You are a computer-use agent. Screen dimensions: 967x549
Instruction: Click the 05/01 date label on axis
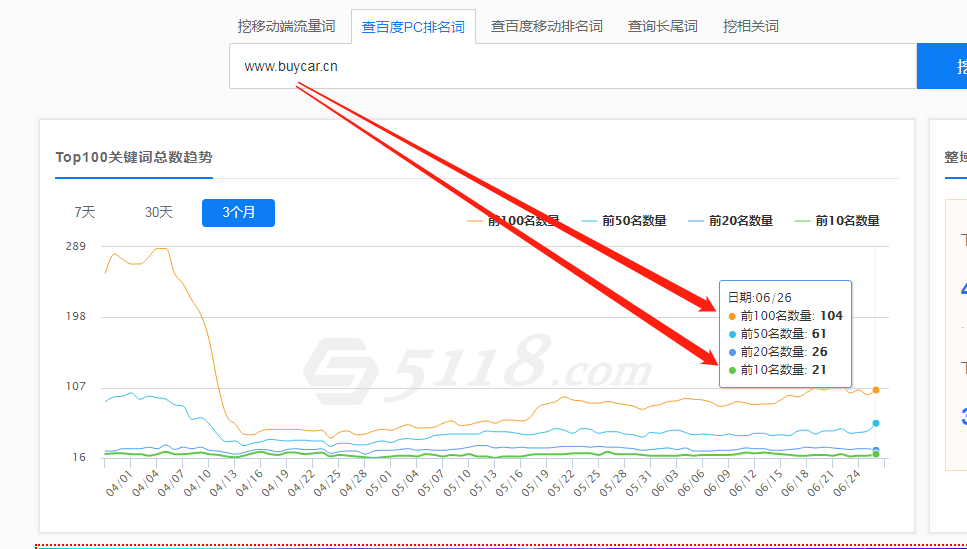point(379,484)
